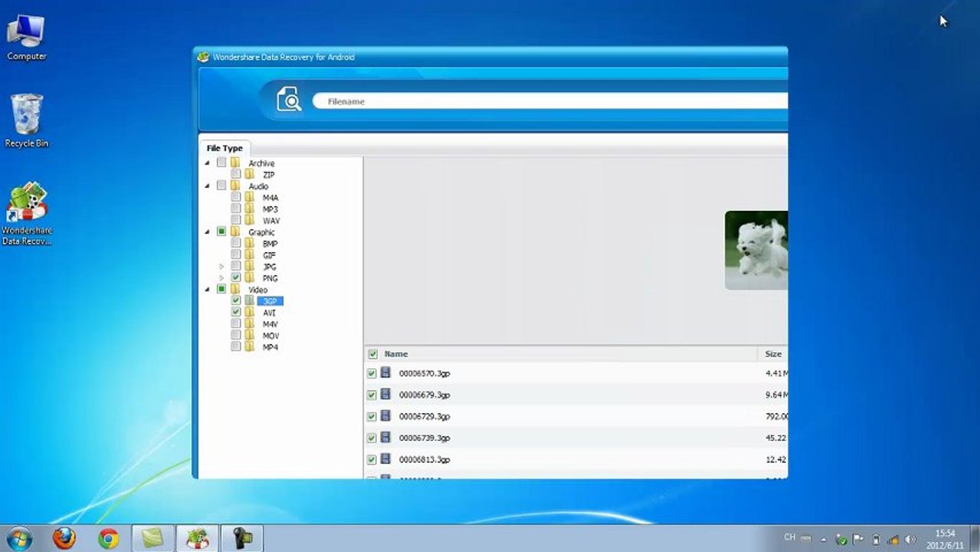Image resolution: width=980 pixels, height=552 pixels.
Task: Click the ZIP folder icon
Action: tap(250, 174)
